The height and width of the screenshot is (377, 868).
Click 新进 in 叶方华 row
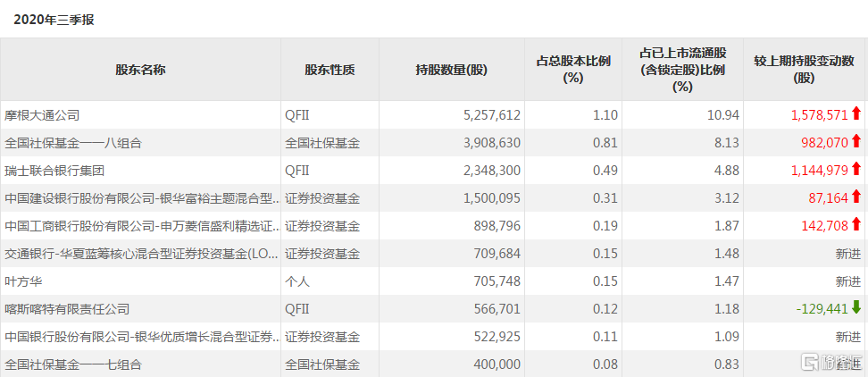tap(848, 281)
